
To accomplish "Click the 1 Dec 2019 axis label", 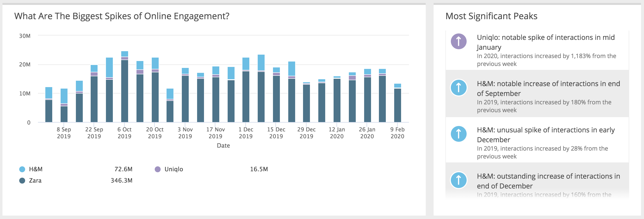I will (x=246, y=133).
